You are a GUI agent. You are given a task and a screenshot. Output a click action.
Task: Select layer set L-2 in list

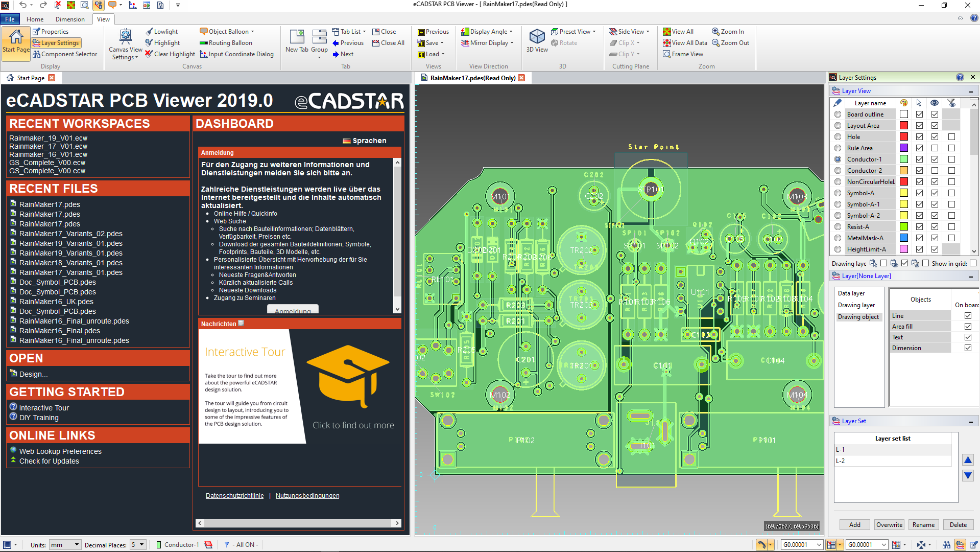click(x=893, y=461)
